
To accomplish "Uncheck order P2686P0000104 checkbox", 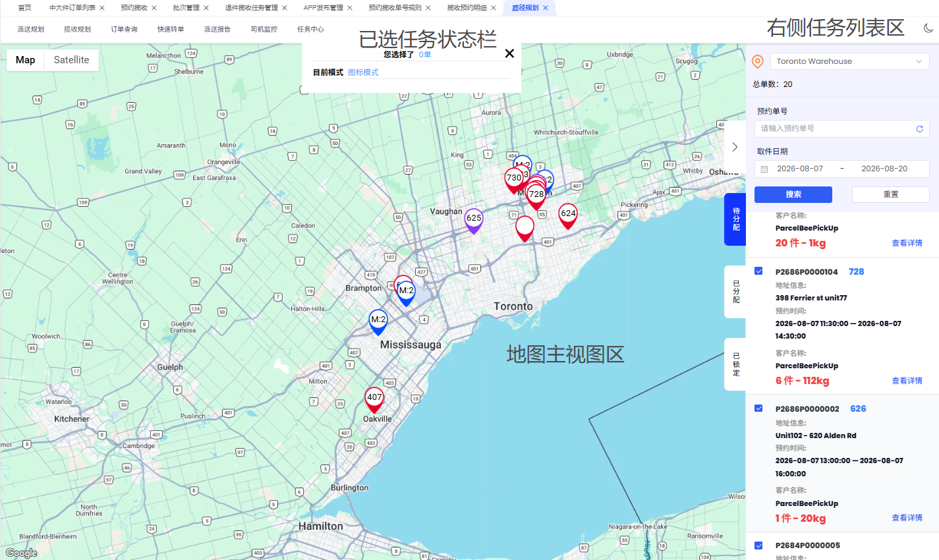I will click(758, 271).
